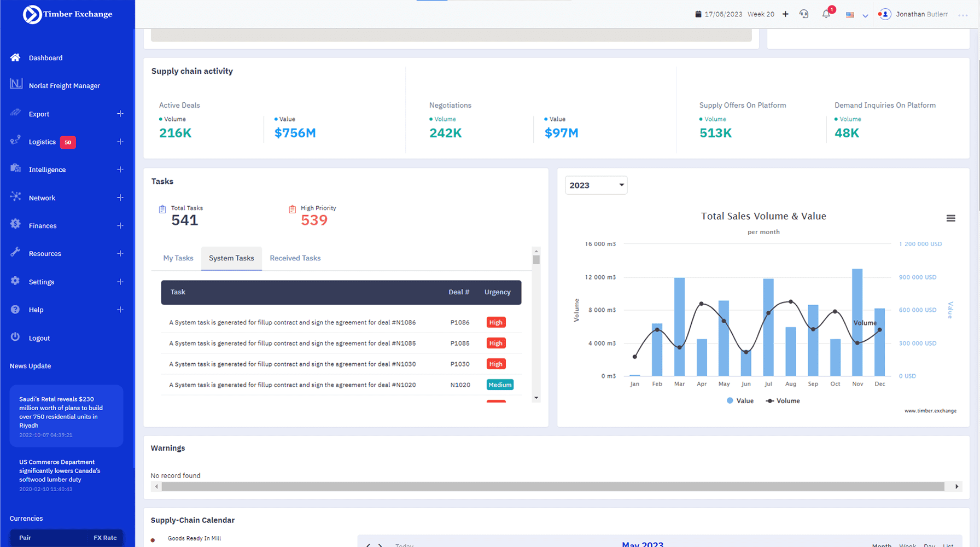Click the calendar icon beside 17/05/2023
The width and height of the screenshot is (980, 547).
[698, 14]
